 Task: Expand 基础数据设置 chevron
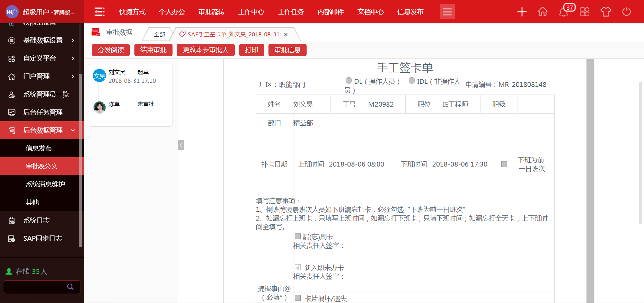point(73,41)
